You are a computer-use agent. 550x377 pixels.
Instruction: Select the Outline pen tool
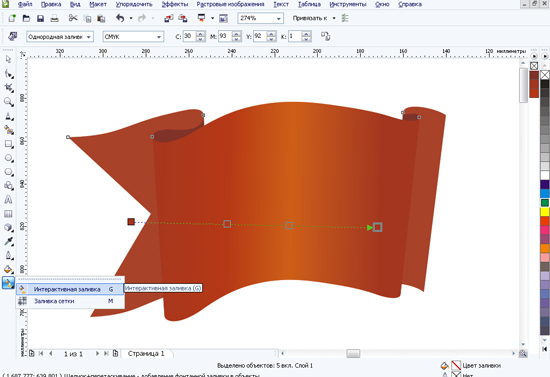point(8,256)
